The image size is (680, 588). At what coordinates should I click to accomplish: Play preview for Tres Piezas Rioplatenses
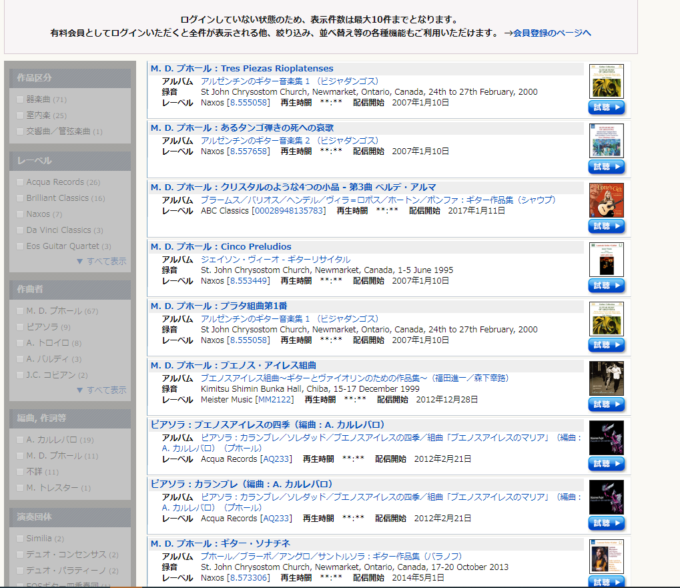(606, 107)
